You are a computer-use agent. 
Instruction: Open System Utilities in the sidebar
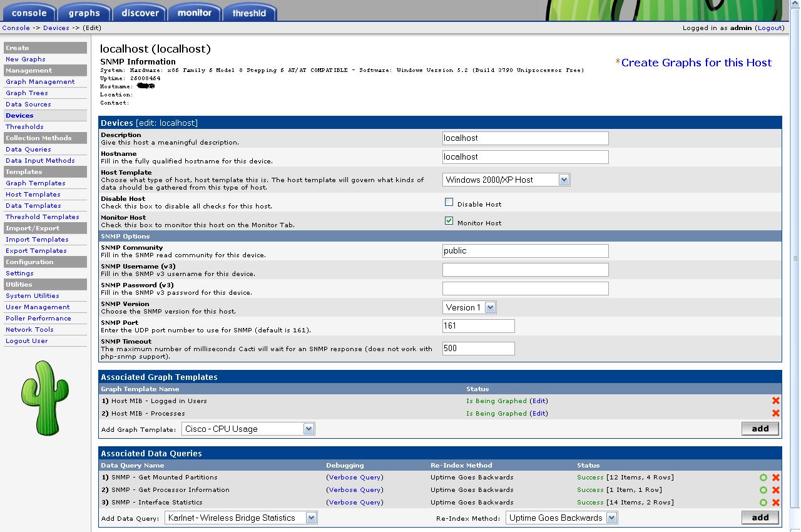coord(33,296)
